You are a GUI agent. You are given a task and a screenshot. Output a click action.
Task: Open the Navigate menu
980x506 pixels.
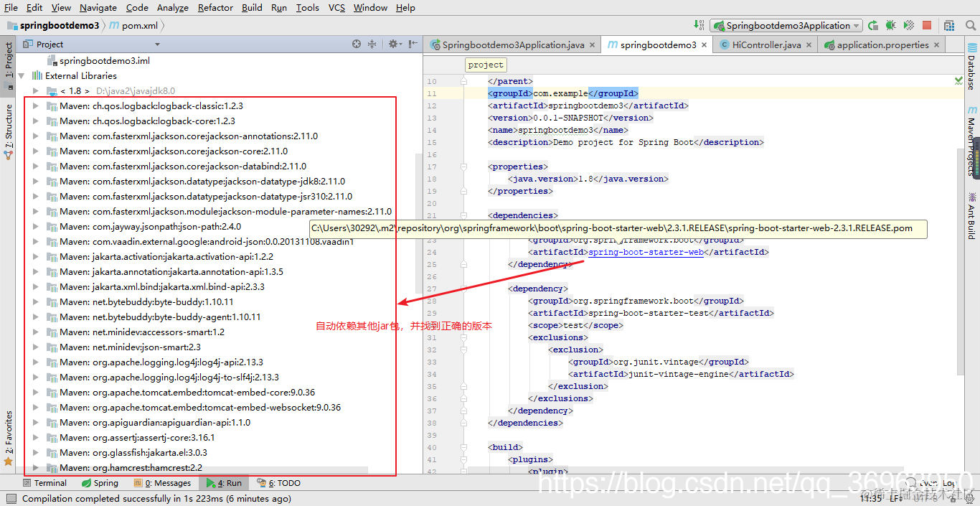[98, 7]
